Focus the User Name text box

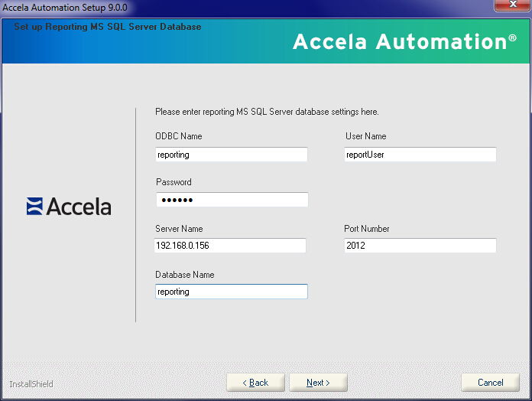[420, 155]
